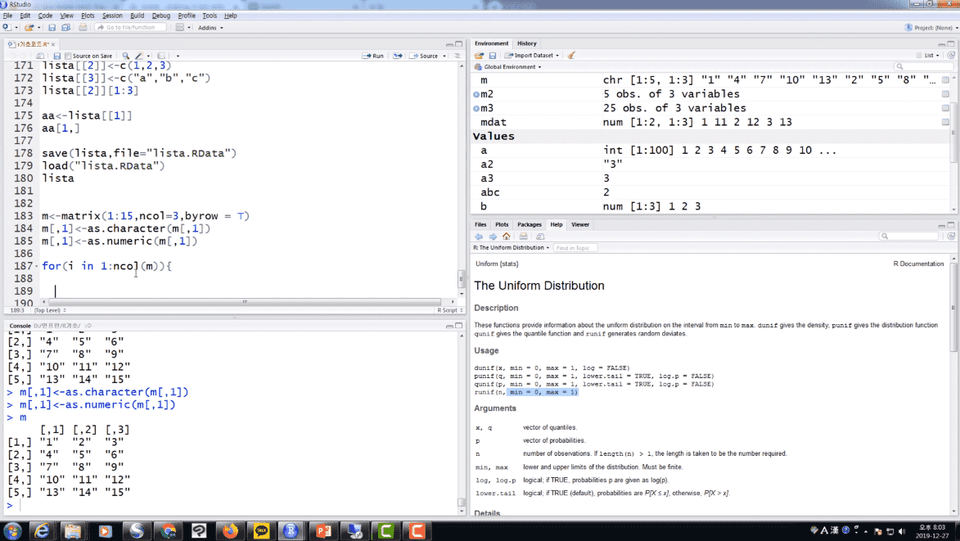
Task: Expand m3 data frame details
Action: (x=476, y=108)
